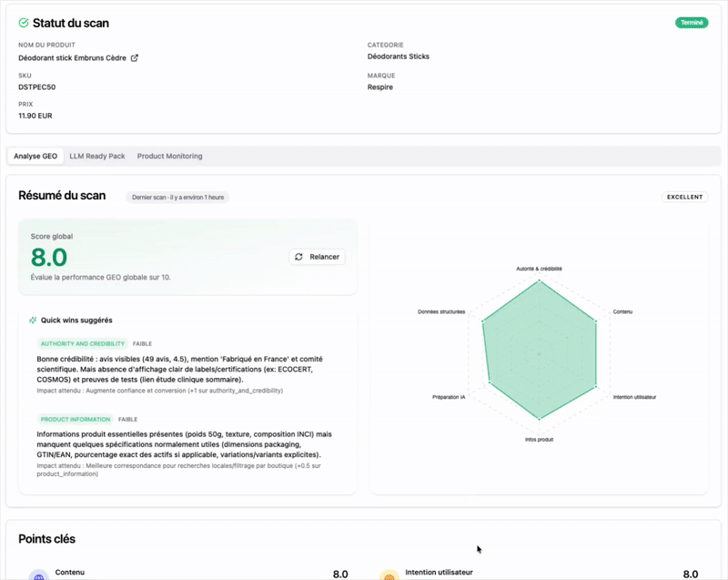728x580 pixels.
Task: Click the Autorité & crédibilité axis label
Action: coord(539,267)
